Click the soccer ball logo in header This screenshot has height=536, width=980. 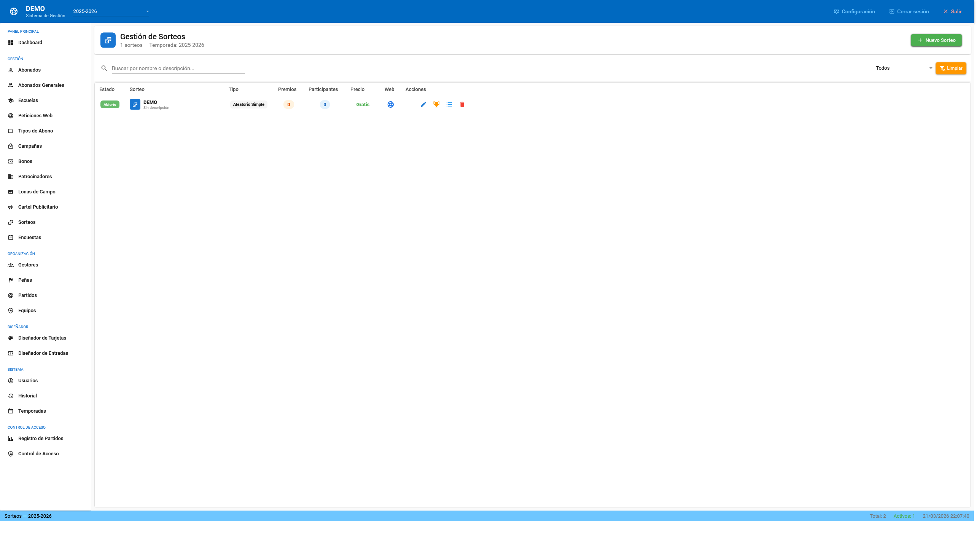tap(14, 11)
